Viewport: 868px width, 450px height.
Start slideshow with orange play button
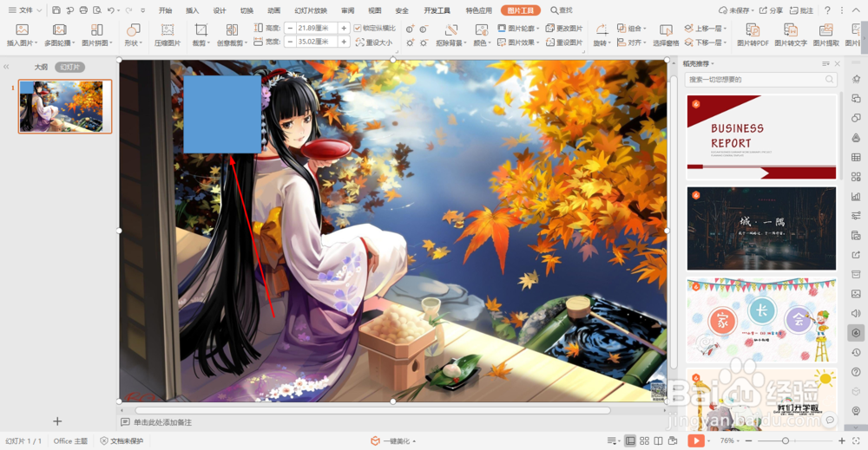[695, 440]
